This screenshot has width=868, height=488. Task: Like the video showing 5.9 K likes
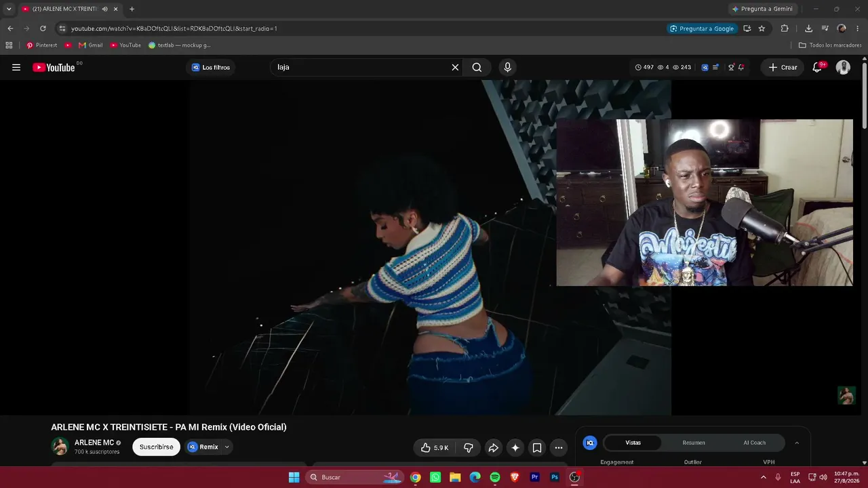click(434, 447)
